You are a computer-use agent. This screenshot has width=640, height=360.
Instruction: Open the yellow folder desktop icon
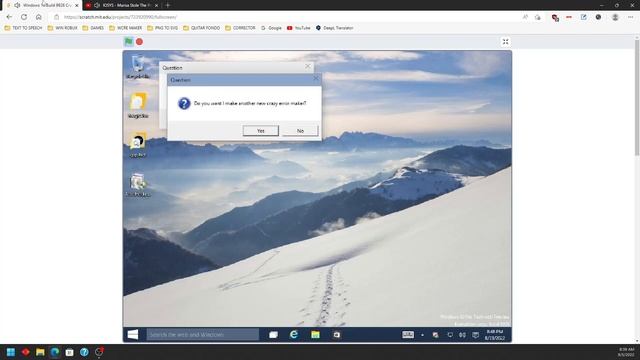[138, 105]
